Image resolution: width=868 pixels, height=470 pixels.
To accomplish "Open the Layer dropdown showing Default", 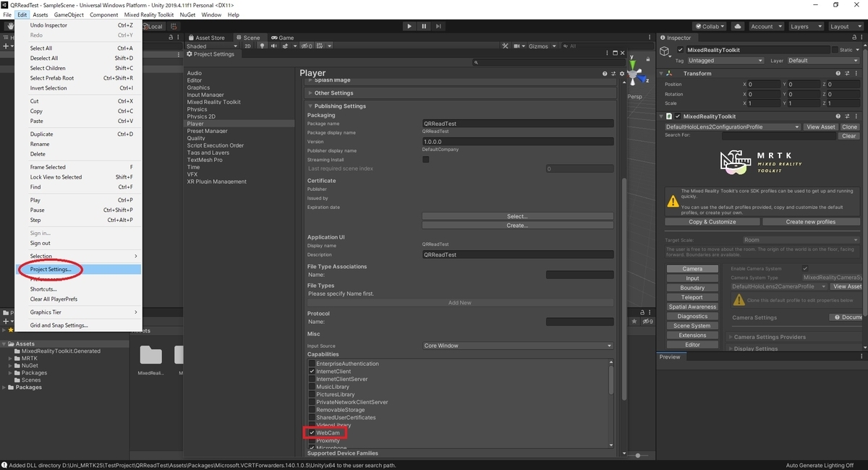I will 824,61.
